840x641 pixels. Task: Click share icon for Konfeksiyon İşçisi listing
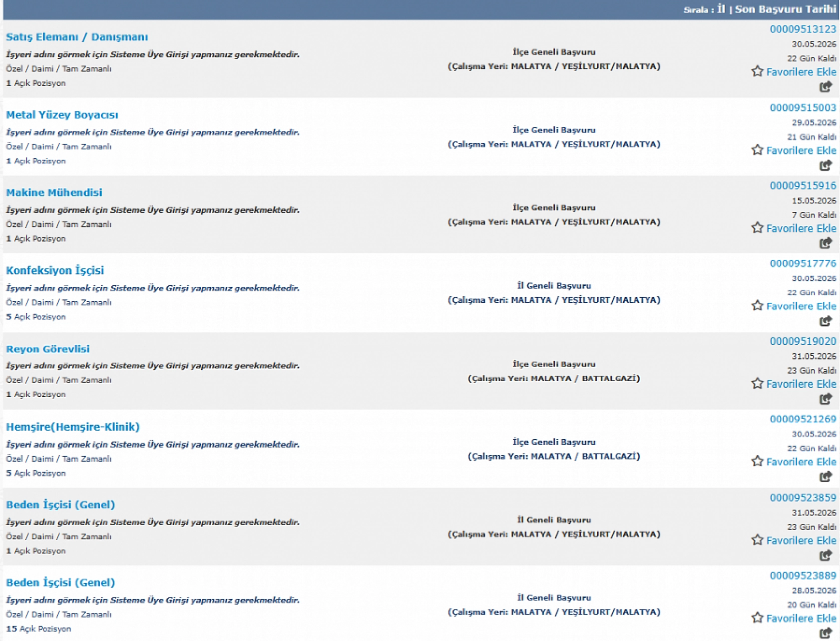[826, 321]
